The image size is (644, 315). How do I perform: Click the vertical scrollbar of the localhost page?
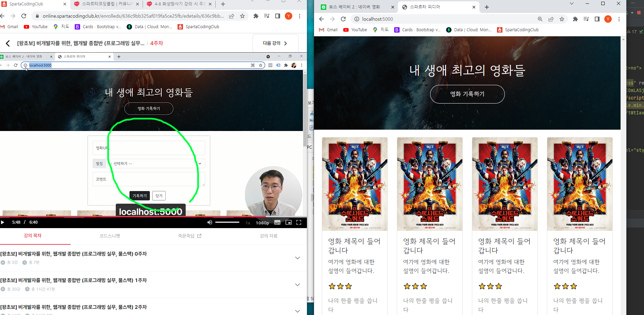(x=623, y=175)
